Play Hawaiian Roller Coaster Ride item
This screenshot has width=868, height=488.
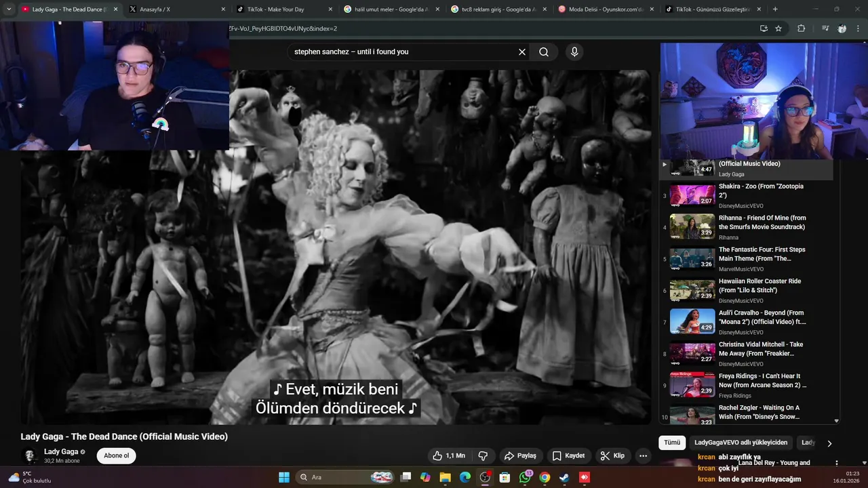click(x=746, y=290)
